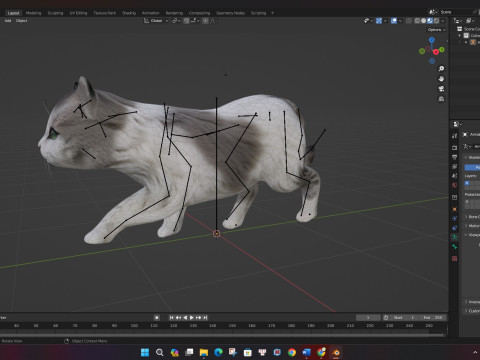Click the current frame number field
Image resolution: width=480 pixels, height=360 pixels.
click(x=368, y=318)
